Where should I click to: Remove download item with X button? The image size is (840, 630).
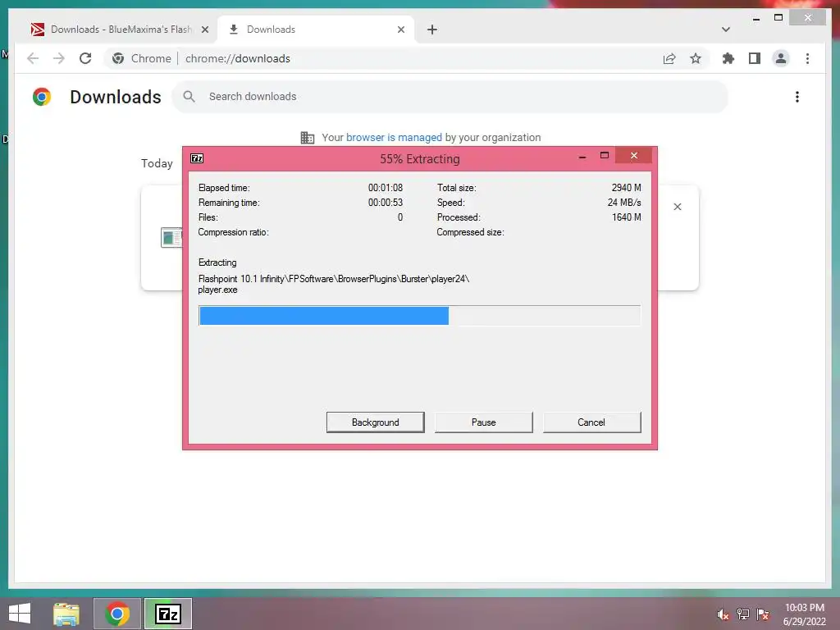click(x=677, y=207)
